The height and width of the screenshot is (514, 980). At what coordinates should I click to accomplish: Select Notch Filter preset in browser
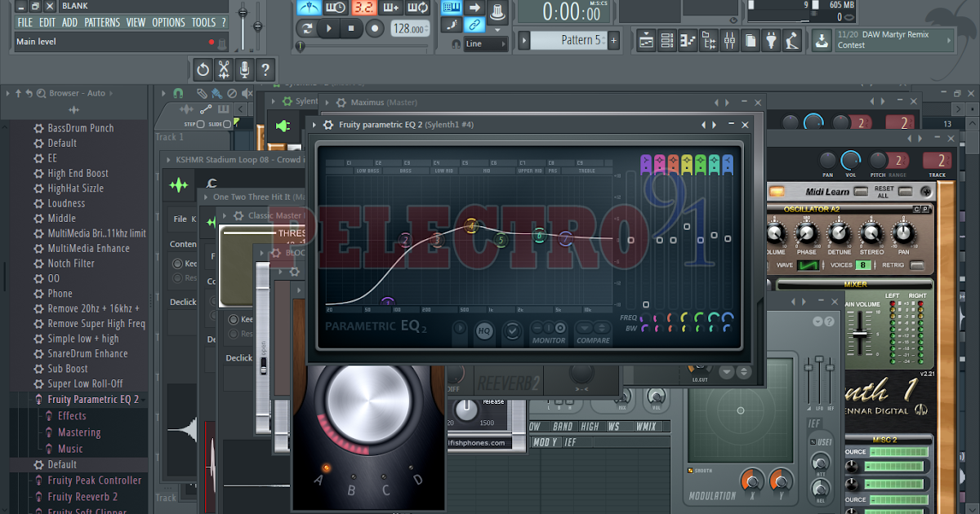[x=70, y=264]
